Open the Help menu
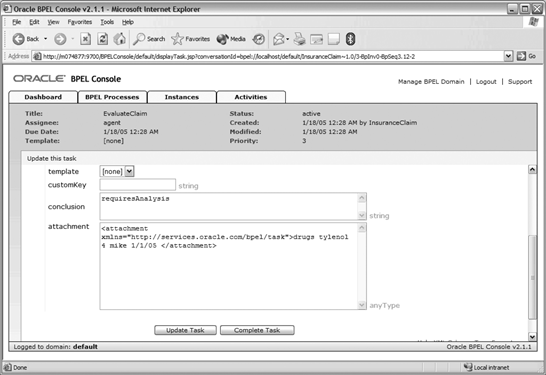The height and width of the screenshot is (375, 546). [x=128, y=22]
